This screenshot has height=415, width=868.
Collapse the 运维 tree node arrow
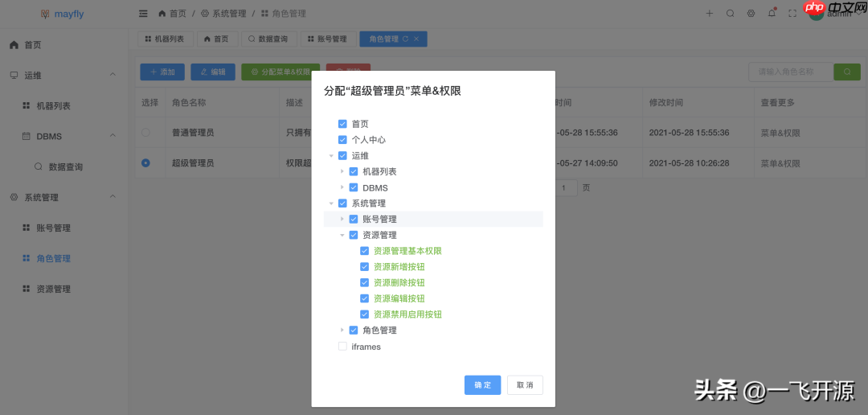coord(331,156)
